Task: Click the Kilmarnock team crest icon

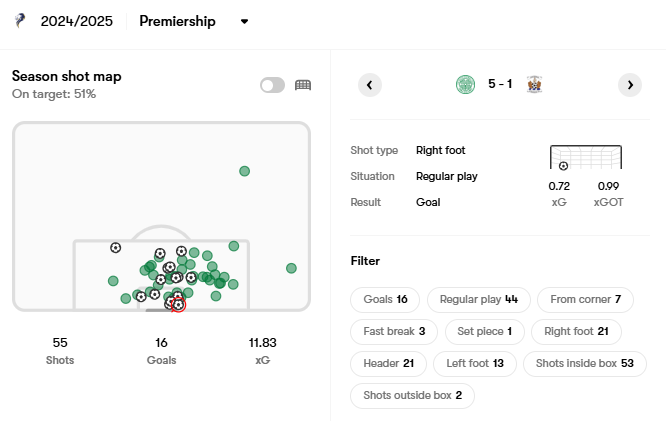Action: 534,84
